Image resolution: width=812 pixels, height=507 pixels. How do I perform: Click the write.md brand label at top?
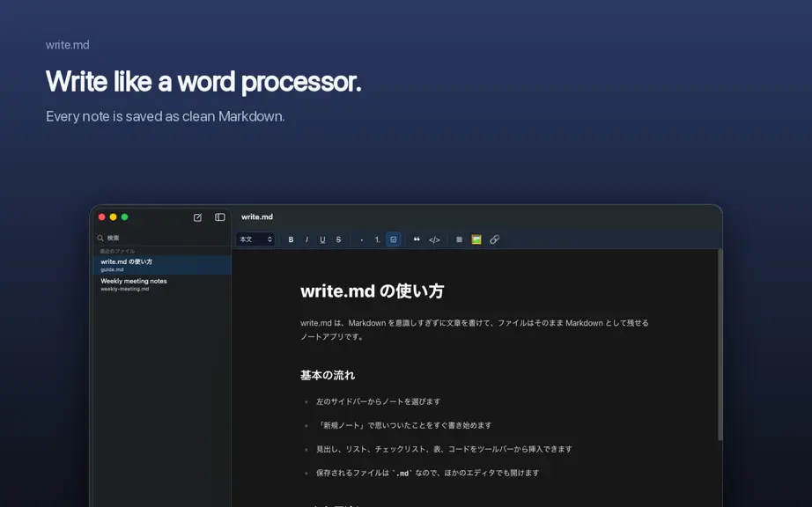67,45
